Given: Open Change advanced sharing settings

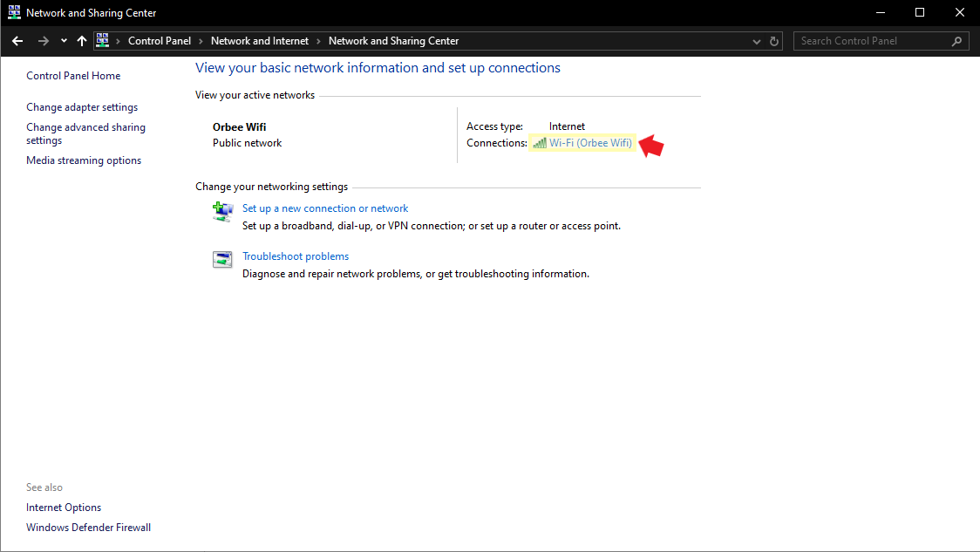Looking at the screenshot, I should coord(85,133).
